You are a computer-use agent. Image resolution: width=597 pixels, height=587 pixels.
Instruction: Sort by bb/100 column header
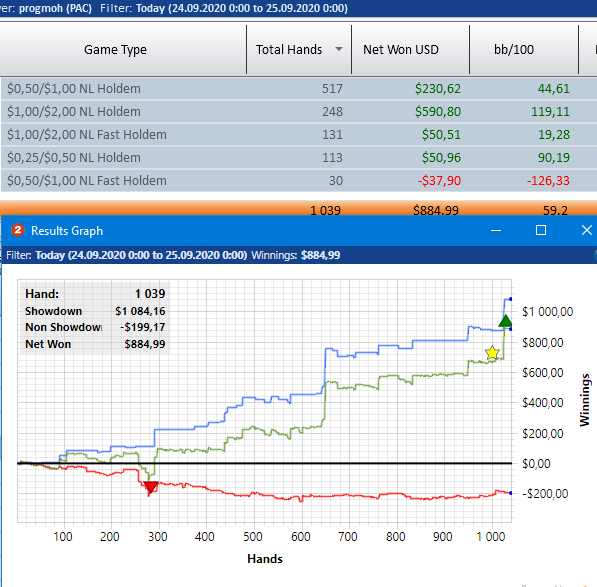coord(524,49)
